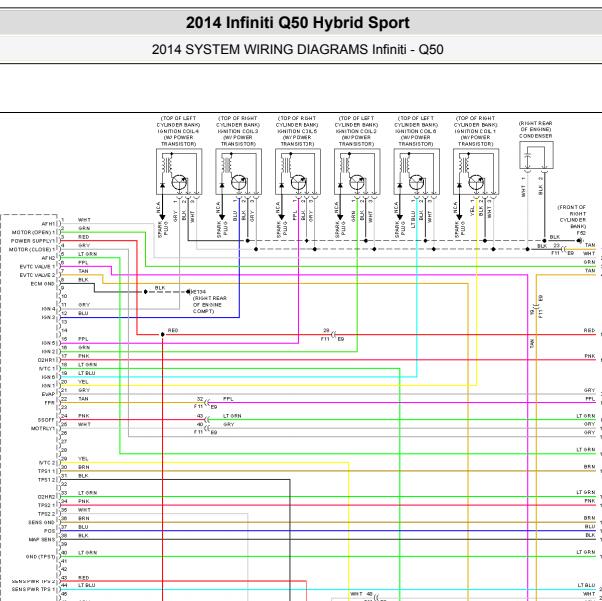The image size is (602, 601).
Task: Click the 'IGN 3' pin label
Action: (48, 318)
